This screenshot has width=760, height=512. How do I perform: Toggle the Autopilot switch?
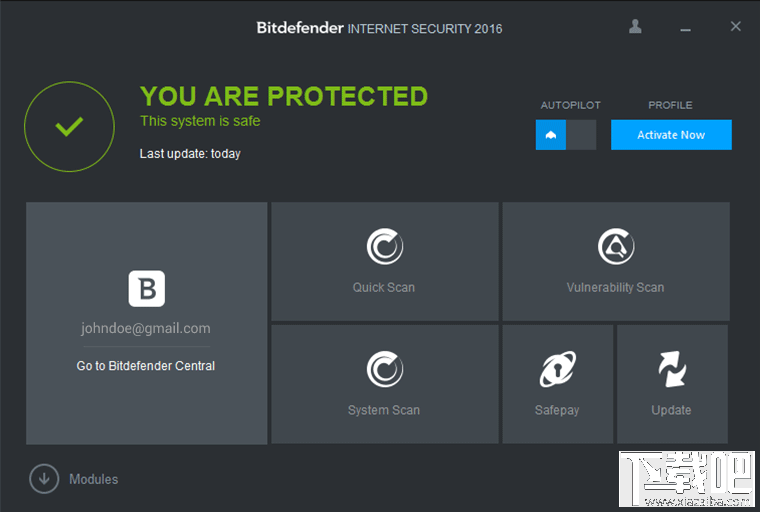(x=566, y=135)
